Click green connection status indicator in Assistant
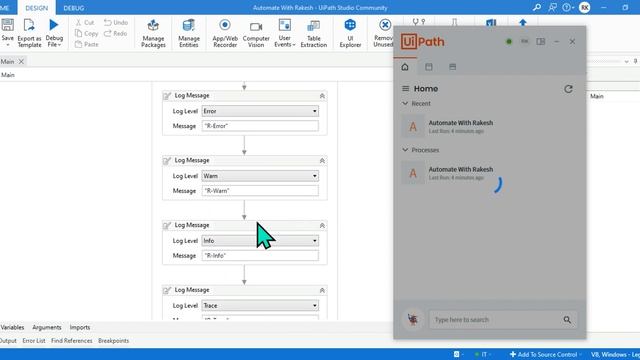Image resolution: width=640 pixels, height=360 pixels. point(509,42)
